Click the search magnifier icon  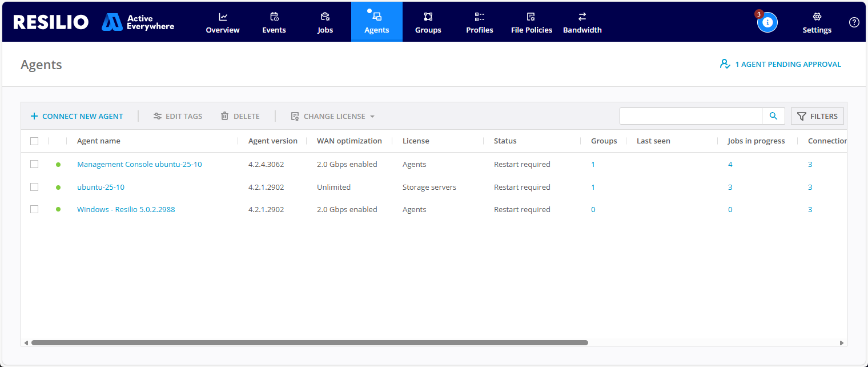(773, 116)
